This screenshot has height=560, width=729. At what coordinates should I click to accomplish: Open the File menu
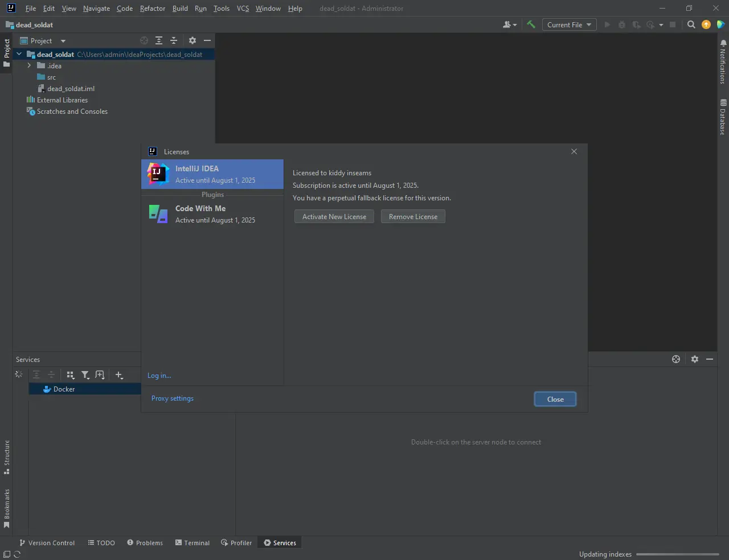[x=31, y=9]
